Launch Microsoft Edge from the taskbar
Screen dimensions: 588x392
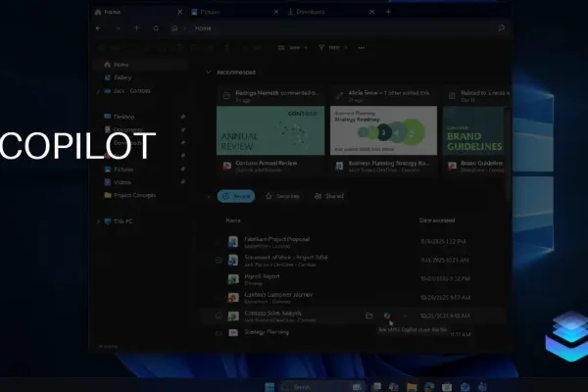pos(429,387)
